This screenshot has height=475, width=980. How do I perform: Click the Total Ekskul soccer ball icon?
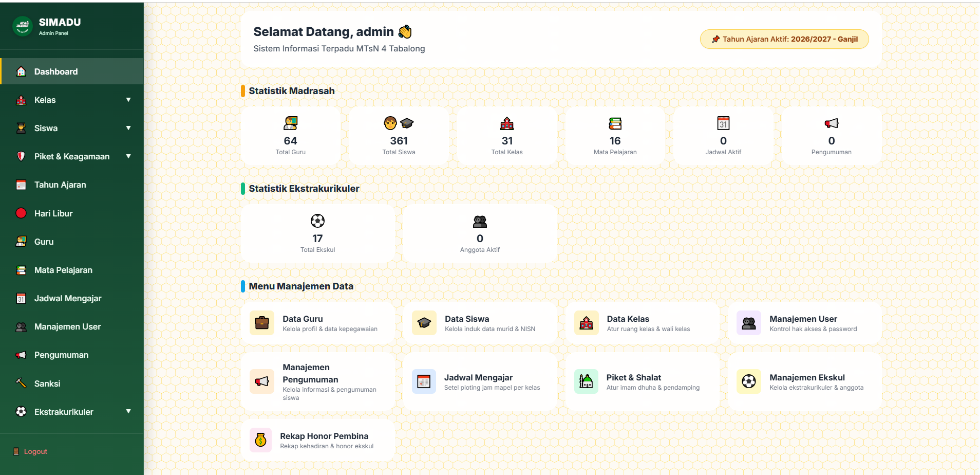click(318, 221)
